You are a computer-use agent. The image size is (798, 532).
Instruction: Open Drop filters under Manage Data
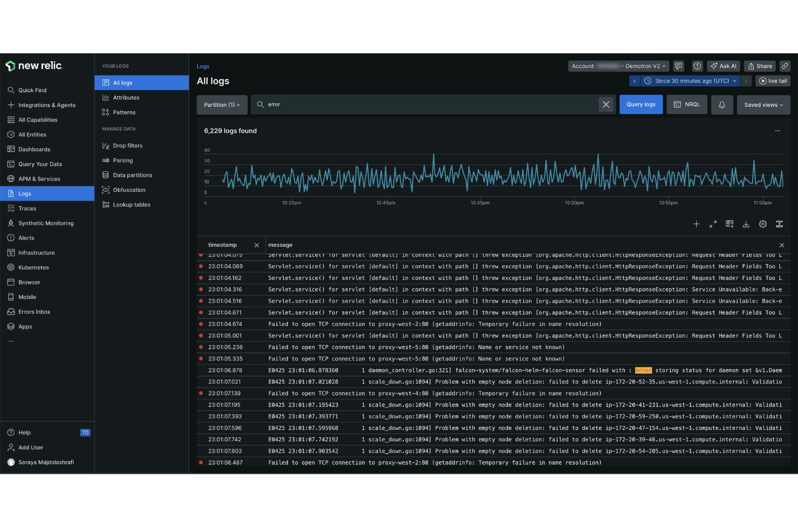(x=128, y=145)
